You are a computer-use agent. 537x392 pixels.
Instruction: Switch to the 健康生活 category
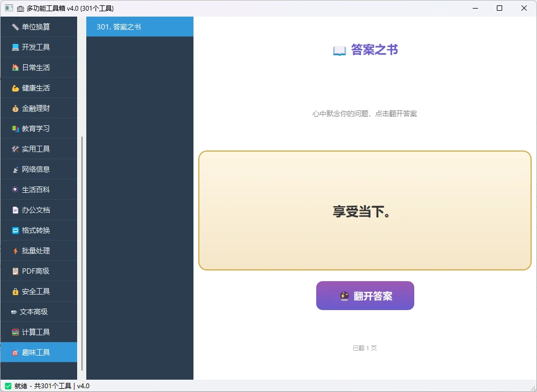point(39,88)
